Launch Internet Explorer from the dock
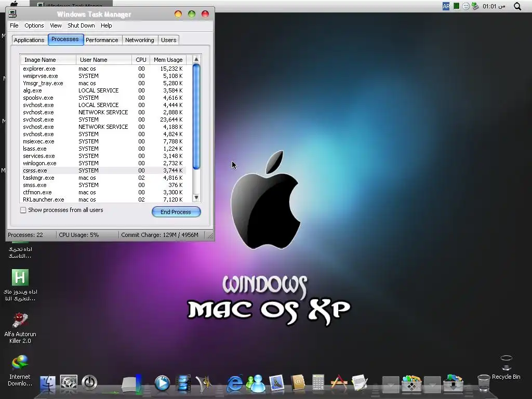532x399 pixels. pos(234,383)
